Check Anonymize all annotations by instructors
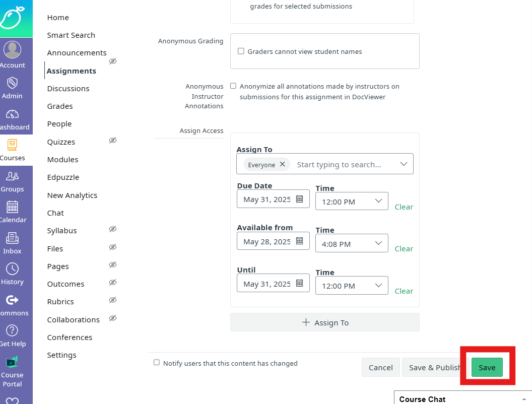The width and height of the screenshot is (532, 404). [x=233, y=86]
